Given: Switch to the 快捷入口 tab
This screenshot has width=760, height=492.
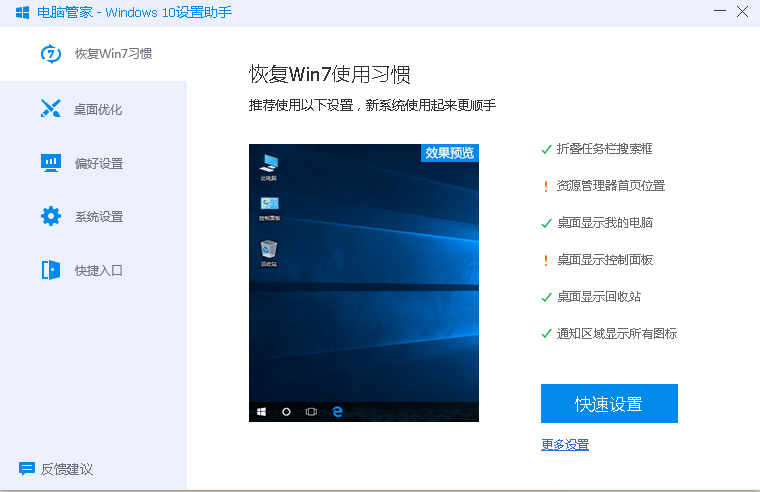Looking at the screenshot, I should (x=94, y=270).
